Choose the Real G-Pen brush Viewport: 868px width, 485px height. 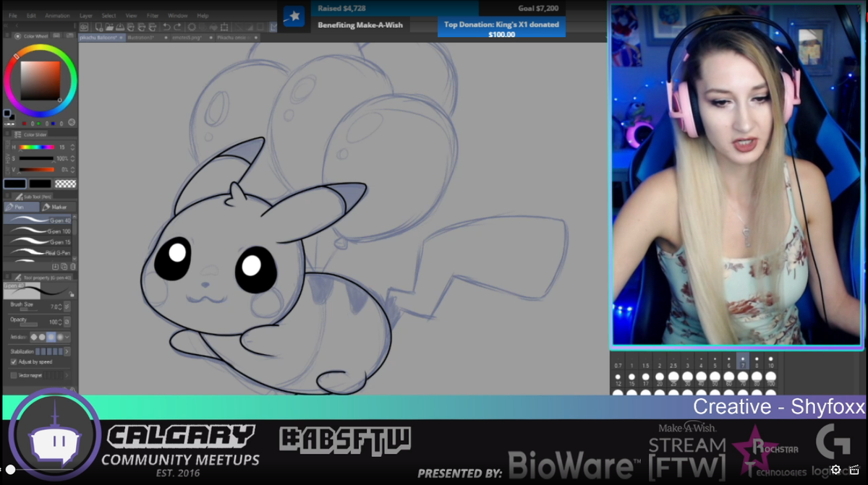37,252
